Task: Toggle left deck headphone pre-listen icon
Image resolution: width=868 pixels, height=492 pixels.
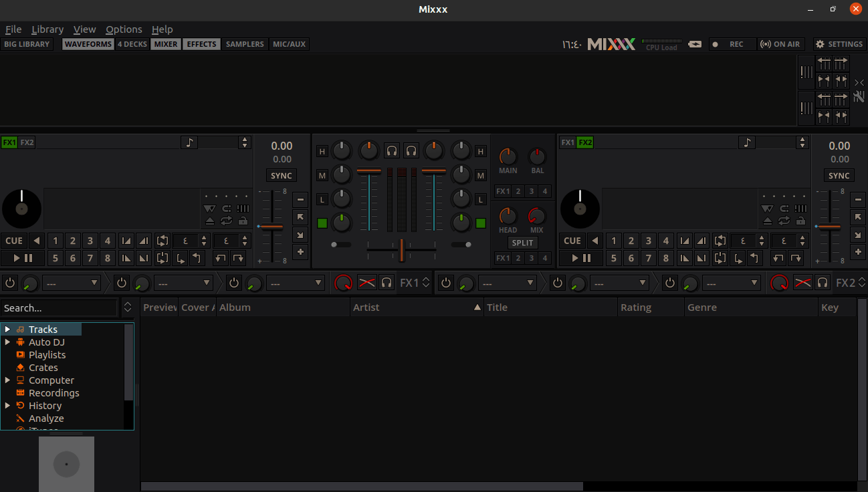Action: click(x=393, y=151)
